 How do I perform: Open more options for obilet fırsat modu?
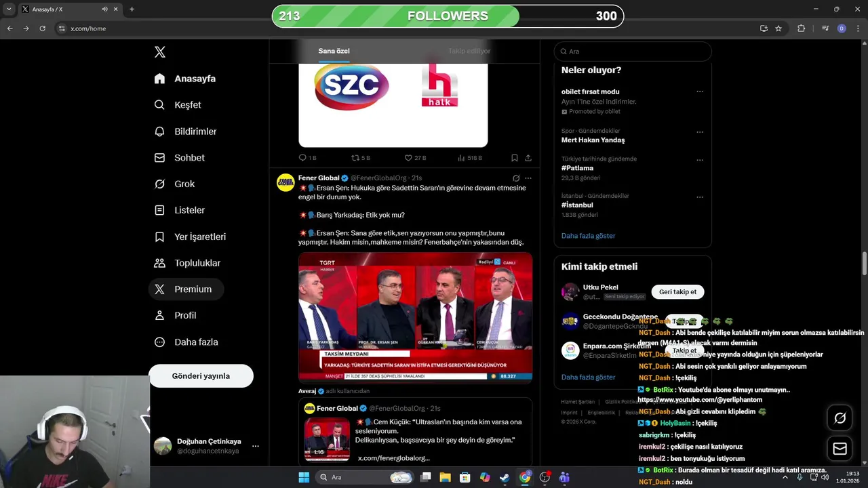point(700,91)
